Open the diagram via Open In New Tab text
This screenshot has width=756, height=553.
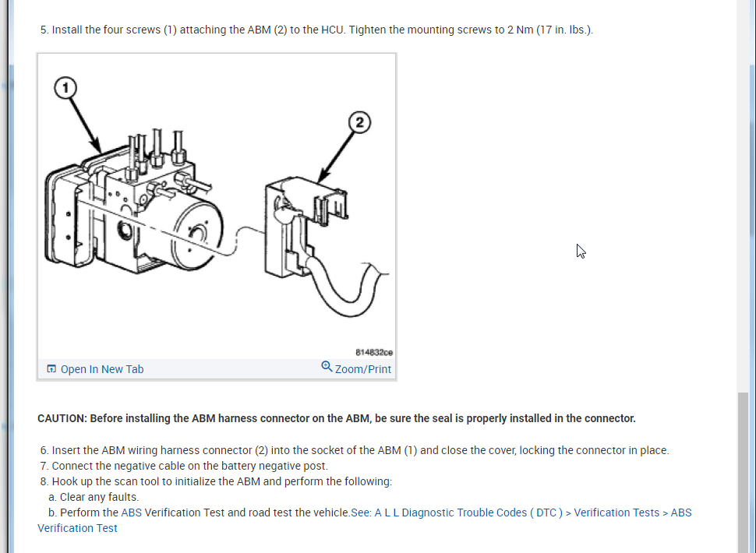pos(102,369)
